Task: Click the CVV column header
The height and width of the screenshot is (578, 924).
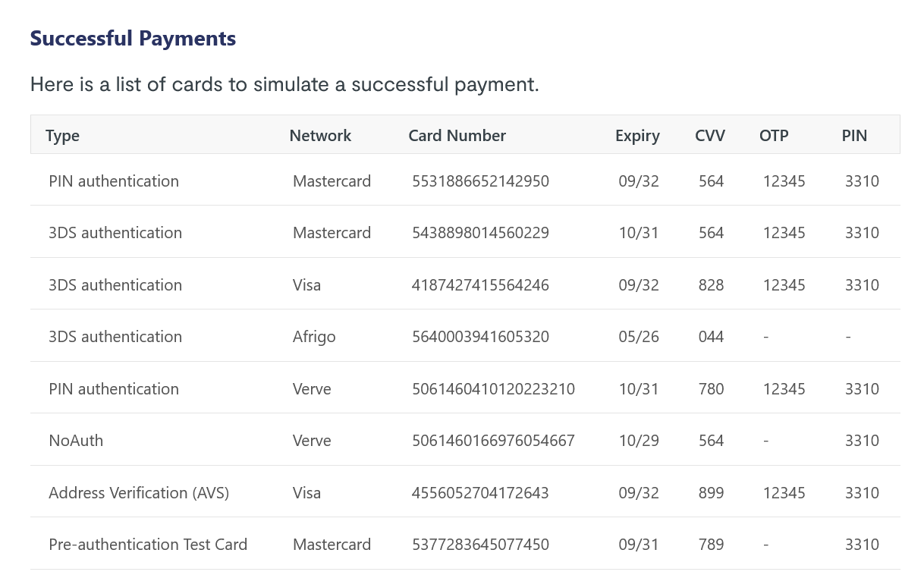Action: [710, 136]
